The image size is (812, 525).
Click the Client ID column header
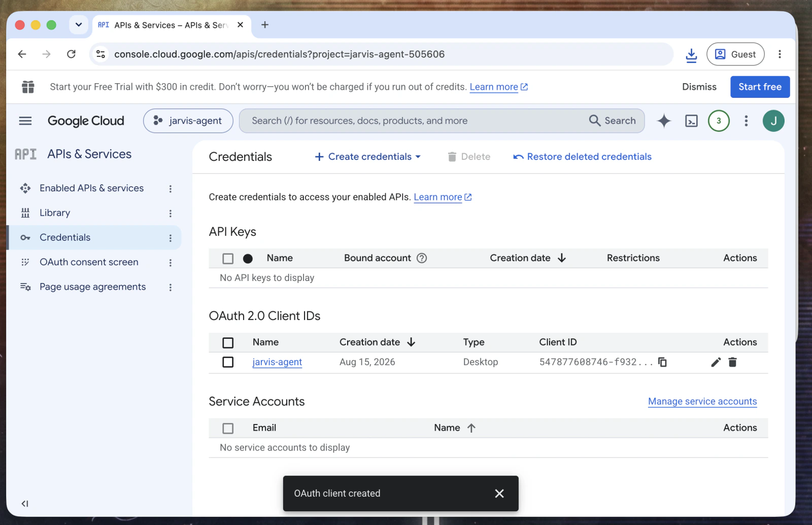click(x=558, y=342)
